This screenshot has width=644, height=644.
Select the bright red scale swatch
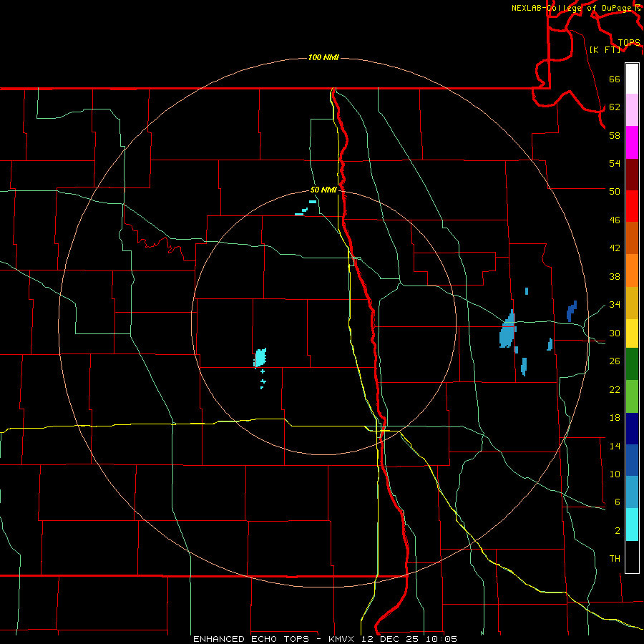pos(632,206)
